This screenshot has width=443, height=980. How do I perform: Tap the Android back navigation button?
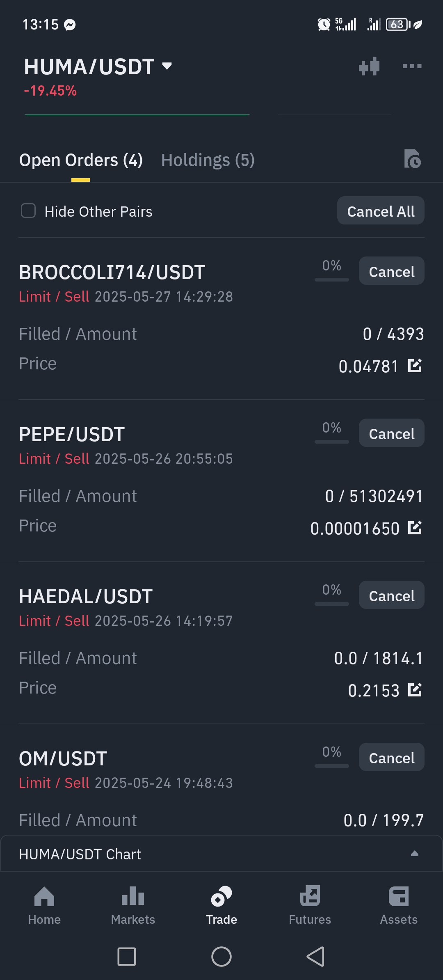(316, 957)
